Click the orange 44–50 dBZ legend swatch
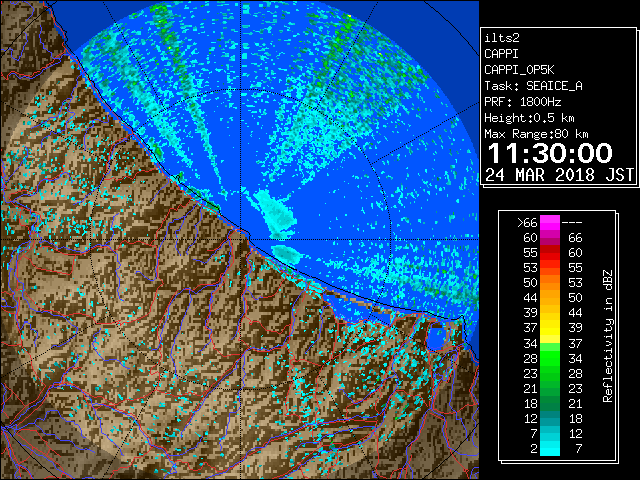 click(x=550, y=298)
